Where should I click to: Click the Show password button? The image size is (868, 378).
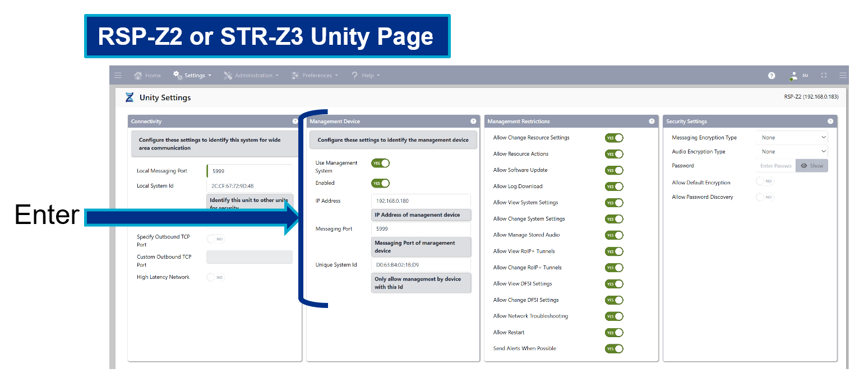(x=812, y=166)
